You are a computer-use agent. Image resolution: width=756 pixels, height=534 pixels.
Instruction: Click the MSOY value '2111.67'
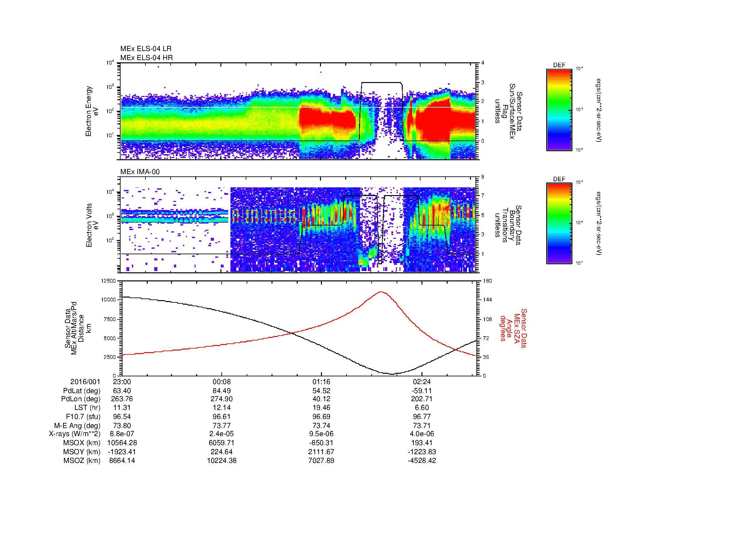click(321, 452)
